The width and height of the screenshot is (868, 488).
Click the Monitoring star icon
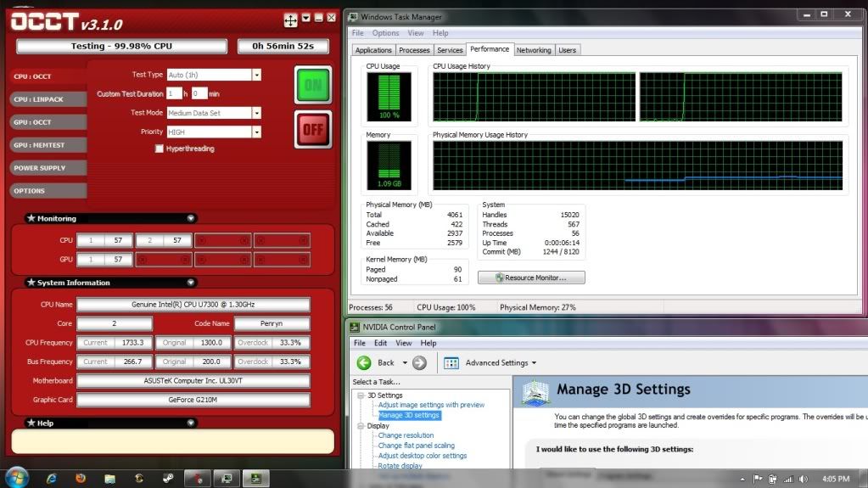click(31, 218)
